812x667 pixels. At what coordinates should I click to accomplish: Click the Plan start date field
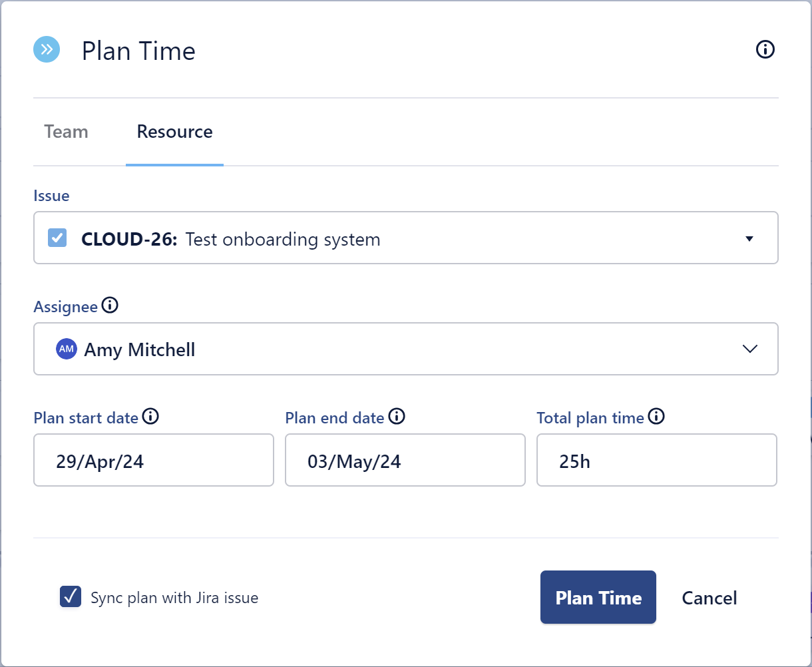point(153,460)
